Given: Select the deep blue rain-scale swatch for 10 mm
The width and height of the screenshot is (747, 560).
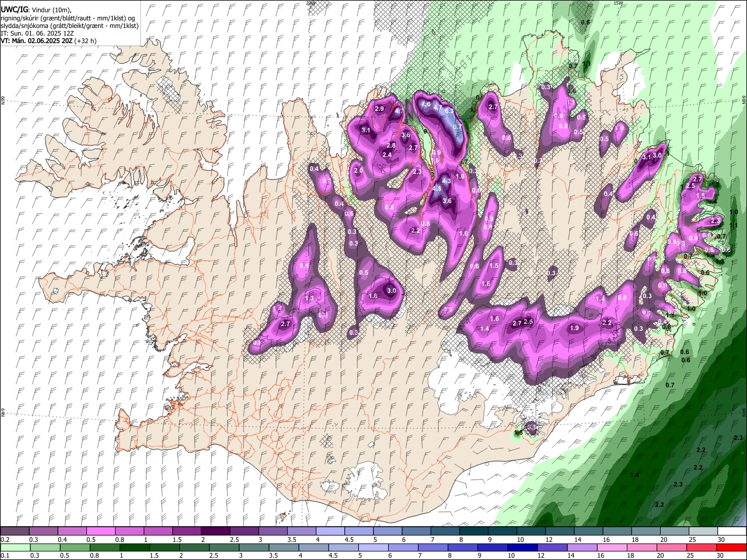Looking at the screenshot, I should 522,548.
